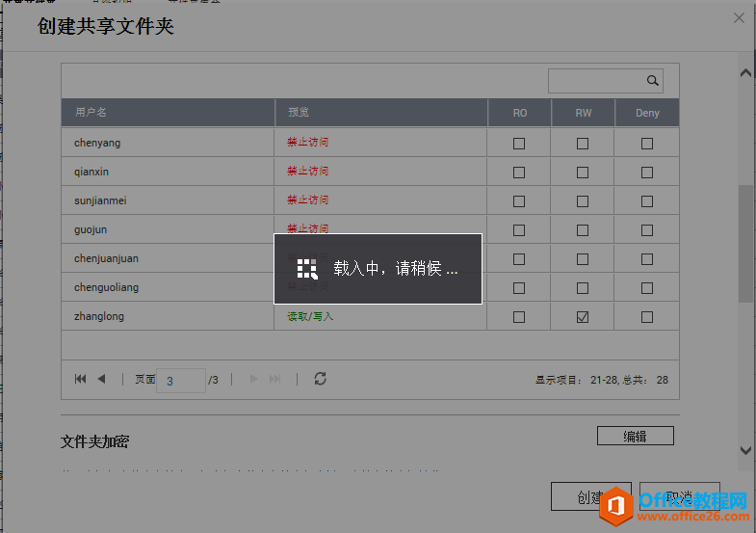Click 禁止访问 preview text for chenyang
This screenshot has height=533, width=756.
[307, 142]
